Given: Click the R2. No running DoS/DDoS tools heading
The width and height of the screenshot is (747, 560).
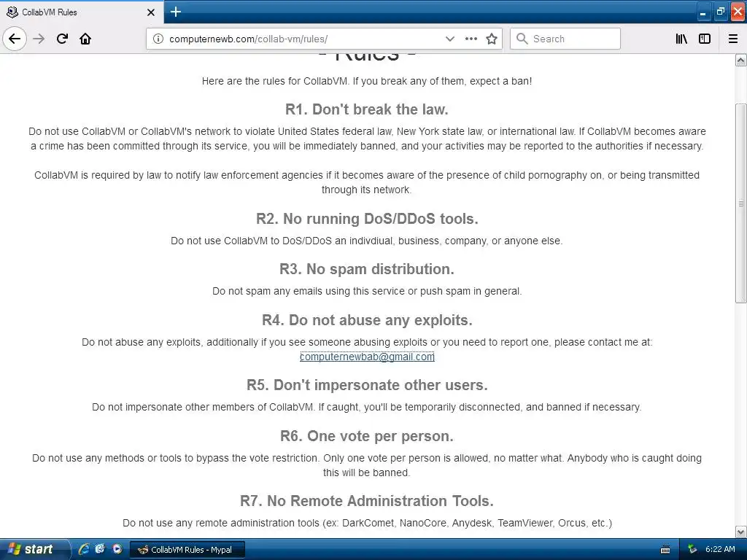Looking at the screenshot, I should click(367, 219).
